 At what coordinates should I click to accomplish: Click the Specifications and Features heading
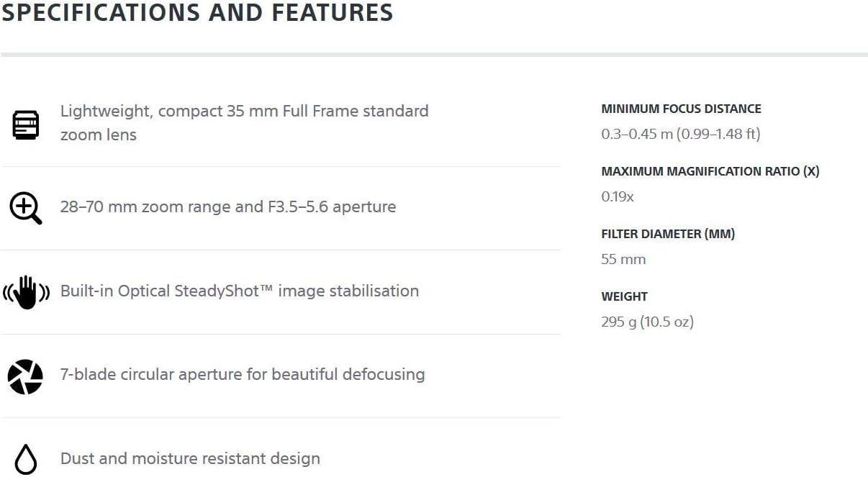(197, 13)
